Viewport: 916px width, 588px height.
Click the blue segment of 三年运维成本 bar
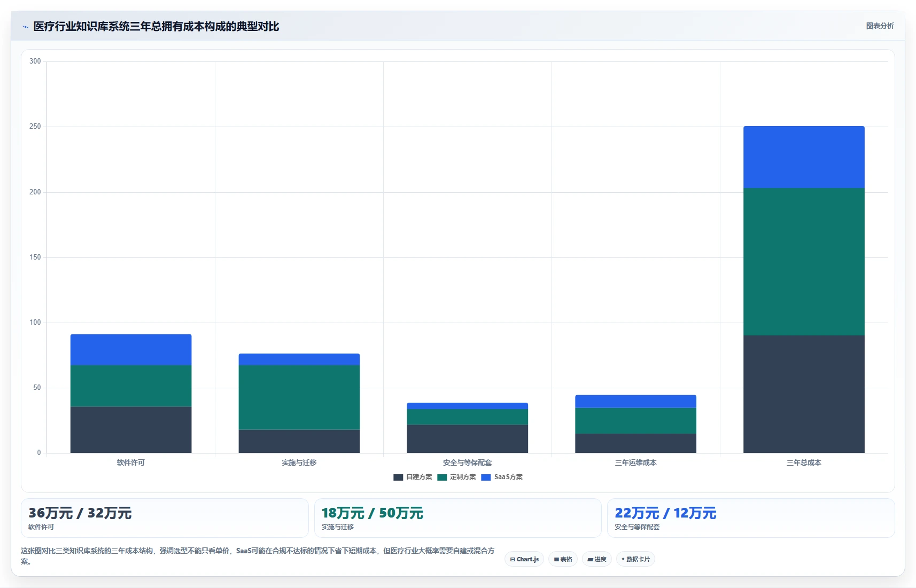pyautogui.click(x=635, y=402)
